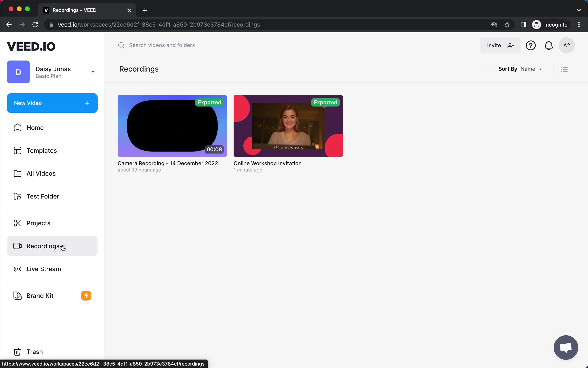Open the help question mark icon
This screenshot has width=588, height=368.
pos(531,46)
